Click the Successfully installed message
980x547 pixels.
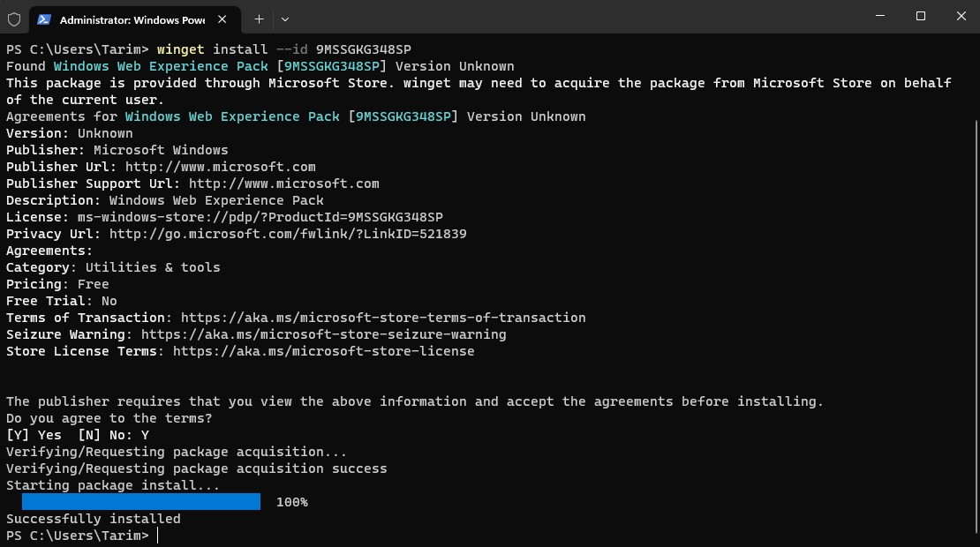point(93,518)
